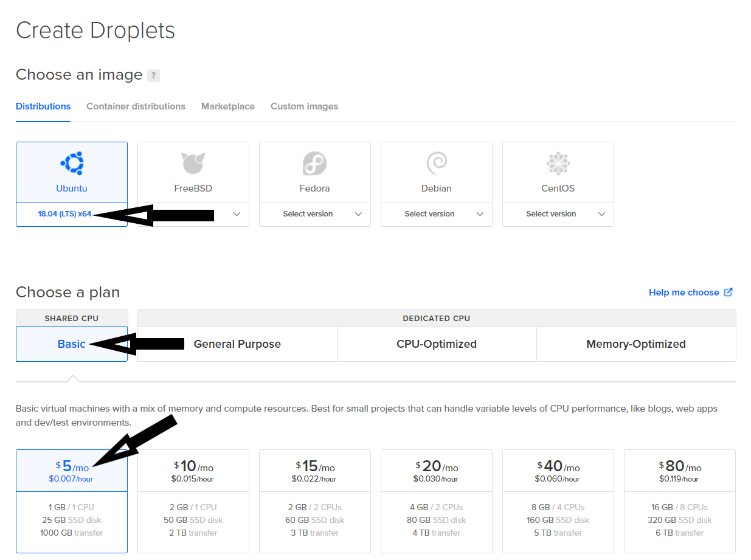
Task: Click the 25 GB SSD disk text
Action: pyautogui.click(x=72, y=520)
